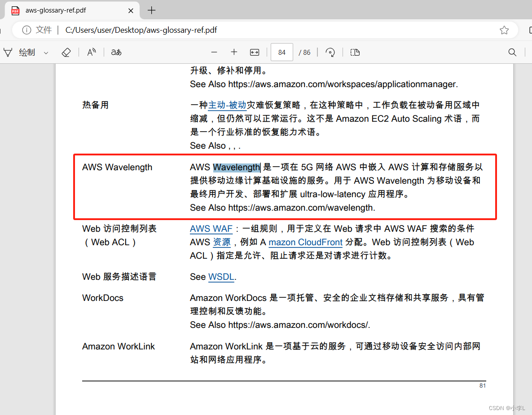Select the Eraser tool

pyautogui.click(x=66, y=52)
